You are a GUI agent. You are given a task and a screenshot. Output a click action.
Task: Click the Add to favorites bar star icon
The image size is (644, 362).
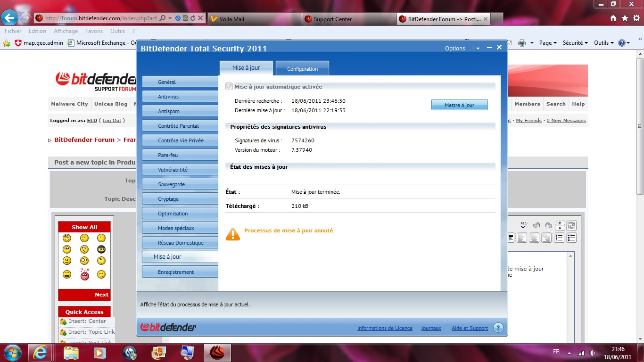pyautogui.click(x=7, y=43)
